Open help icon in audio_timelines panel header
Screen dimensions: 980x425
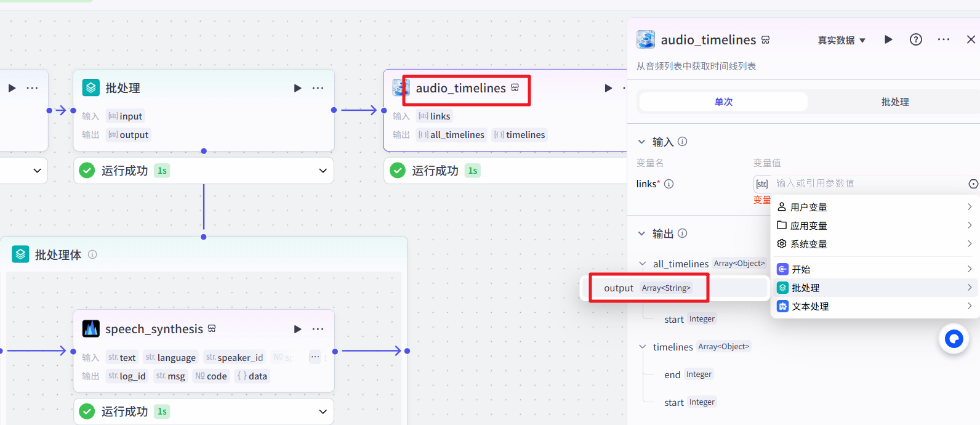[916, 39]
